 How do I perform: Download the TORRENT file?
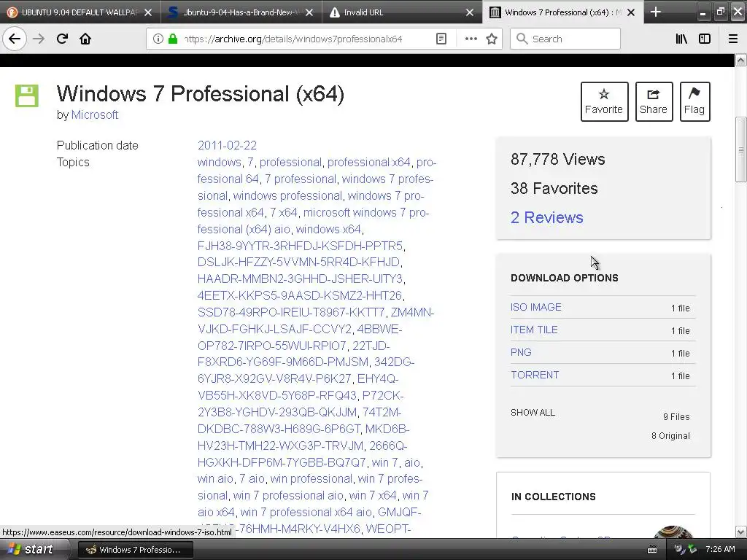(535, 375)
